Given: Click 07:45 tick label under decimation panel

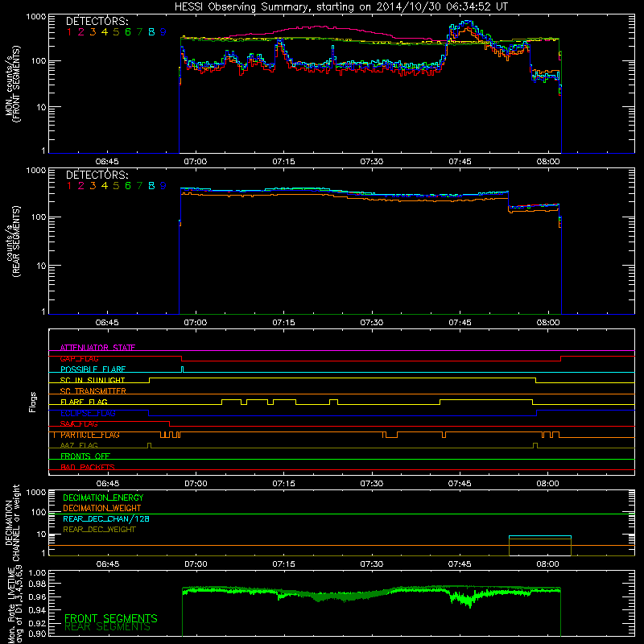Looking at the screenshot, I should click(460, 564).
